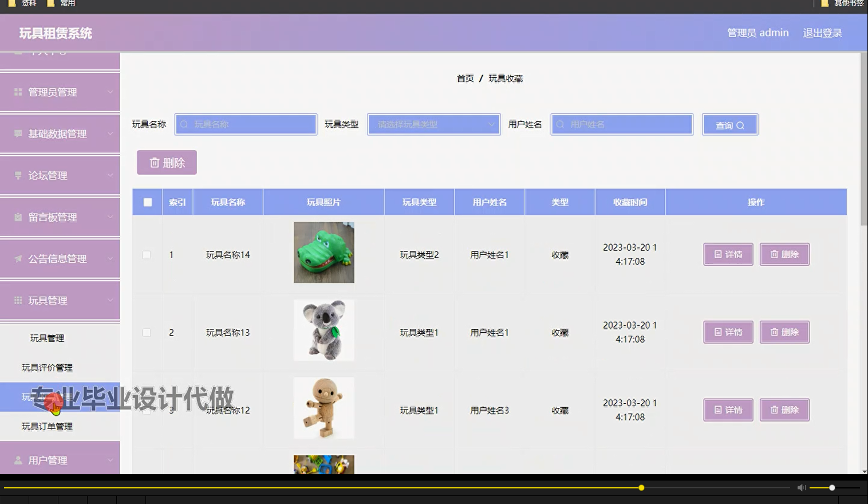Switch to 玩具订单管理 in the sidebar
868x504 pixels.
pyautogui.click(x=60, y=426)
